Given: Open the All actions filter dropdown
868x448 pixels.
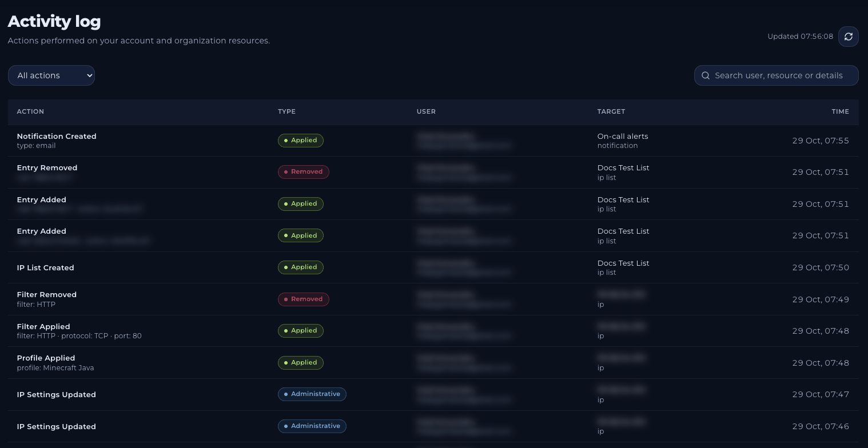Looking at the screenshot, I should tap(51, 75).
